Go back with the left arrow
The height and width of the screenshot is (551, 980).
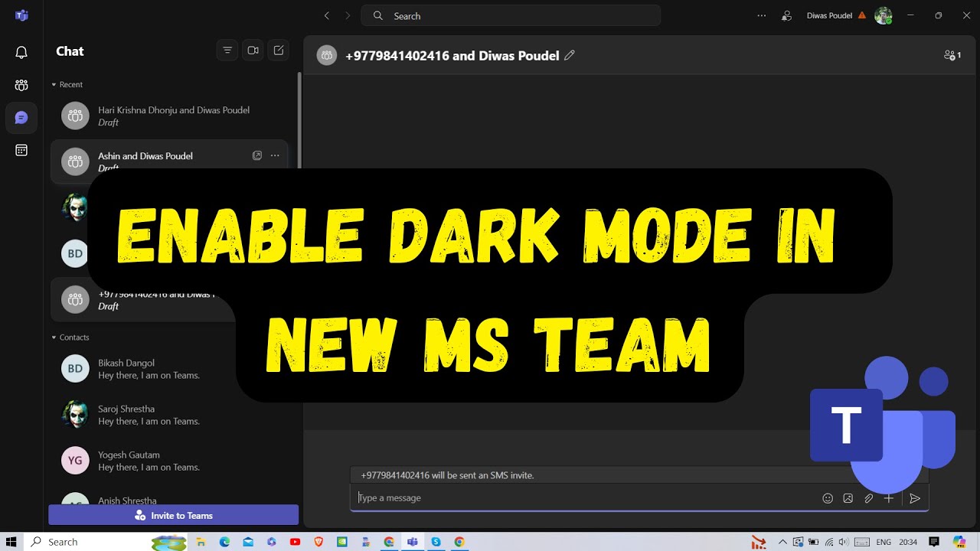click(327, 15)
